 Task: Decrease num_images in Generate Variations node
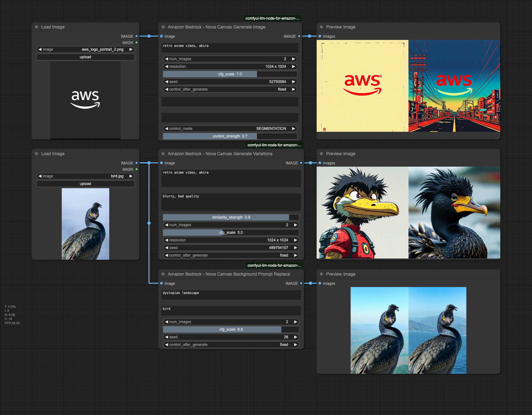[167, 225]
